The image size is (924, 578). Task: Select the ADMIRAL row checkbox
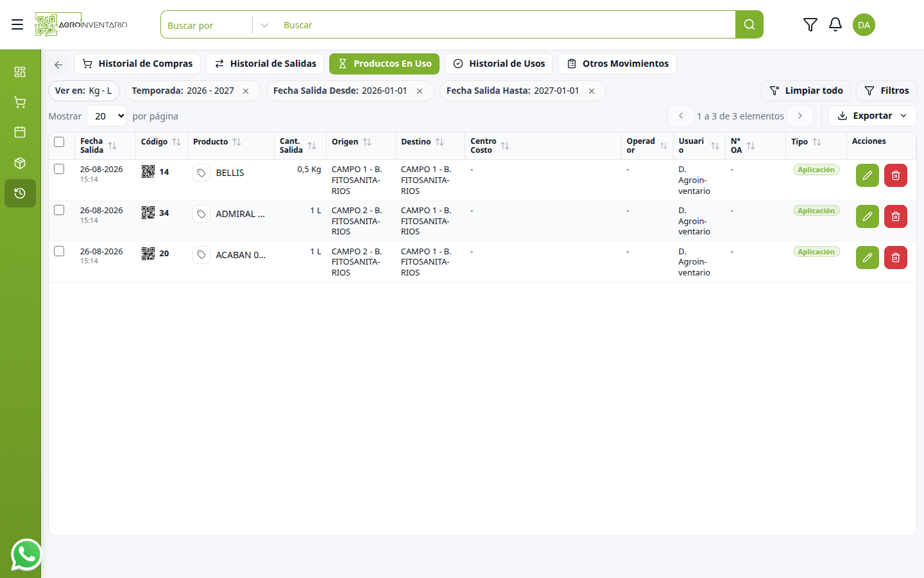point(59,210)
